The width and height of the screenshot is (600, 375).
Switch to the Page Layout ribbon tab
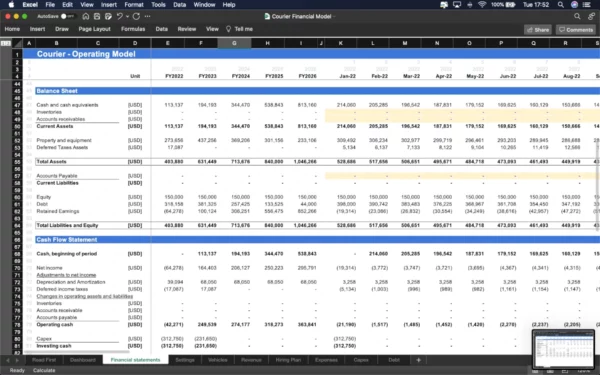tap(95, 29)
